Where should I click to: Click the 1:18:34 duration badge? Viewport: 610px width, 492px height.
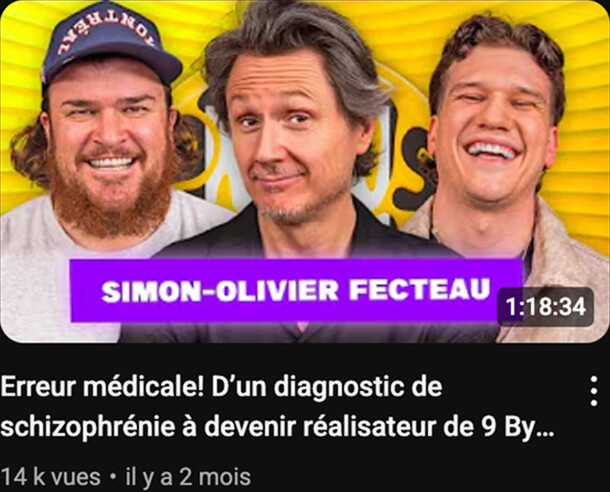[x=545, y=307]
